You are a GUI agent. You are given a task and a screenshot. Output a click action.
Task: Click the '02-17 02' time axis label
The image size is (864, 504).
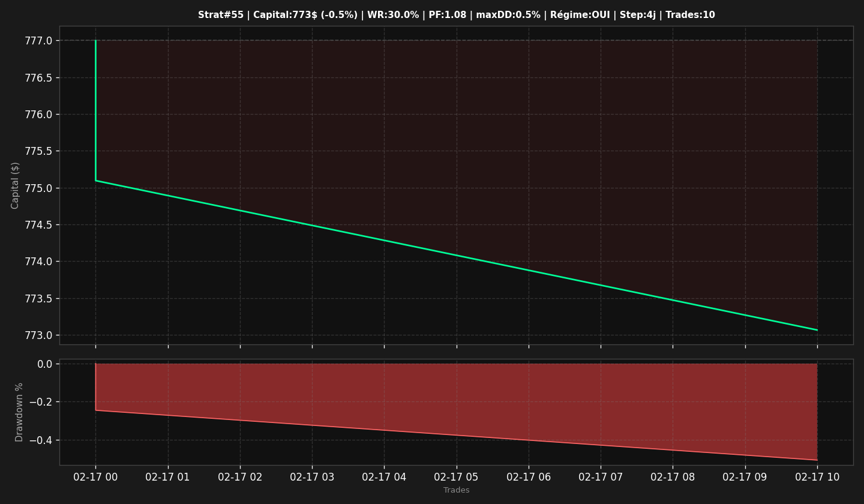240,478
